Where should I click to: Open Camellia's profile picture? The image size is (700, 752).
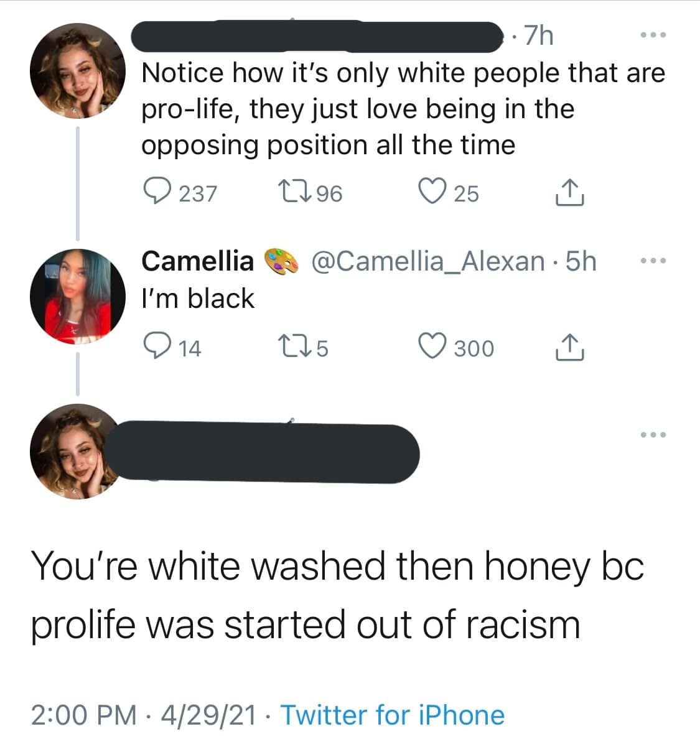click(78, 295)
